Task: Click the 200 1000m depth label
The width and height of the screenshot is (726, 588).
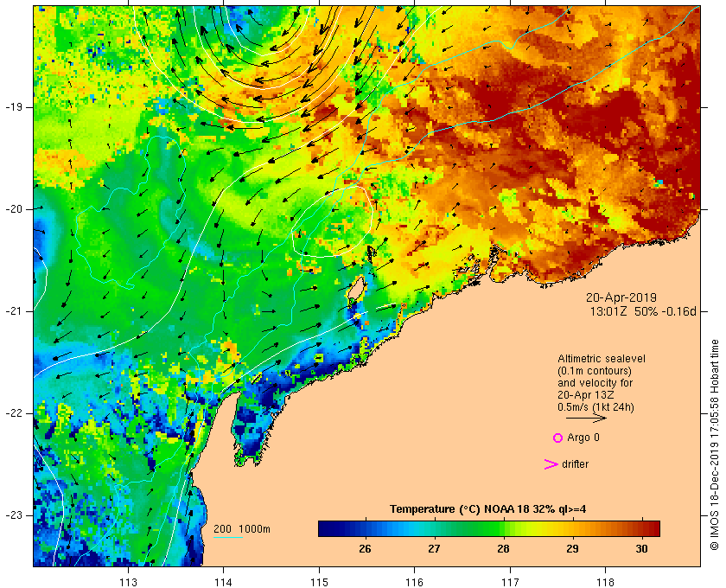Action: (x=242, y=529)
